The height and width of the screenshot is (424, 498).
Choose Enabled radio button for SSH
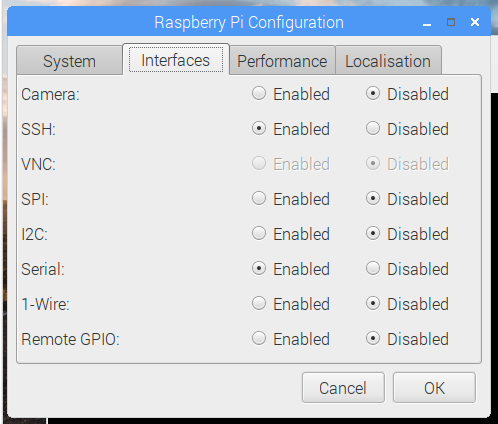pyautogui.click(x=259, y=128)
